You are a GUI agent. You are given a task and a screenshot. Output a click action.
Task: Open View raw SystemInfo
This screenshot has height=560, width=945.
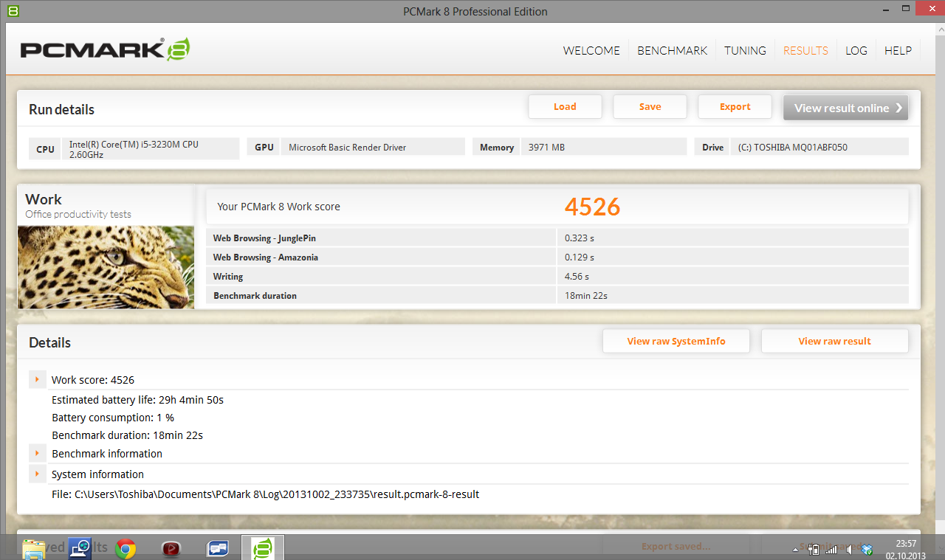tap(676, 341)
